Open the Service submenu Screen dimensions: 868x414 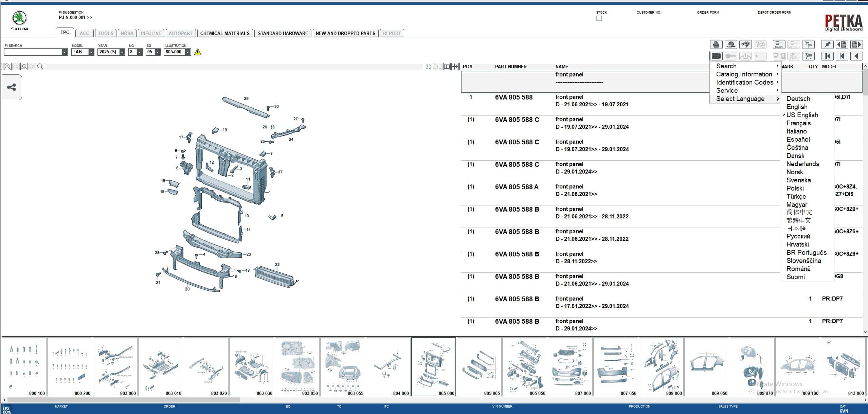pyautogui.click(x=746, y=91)
